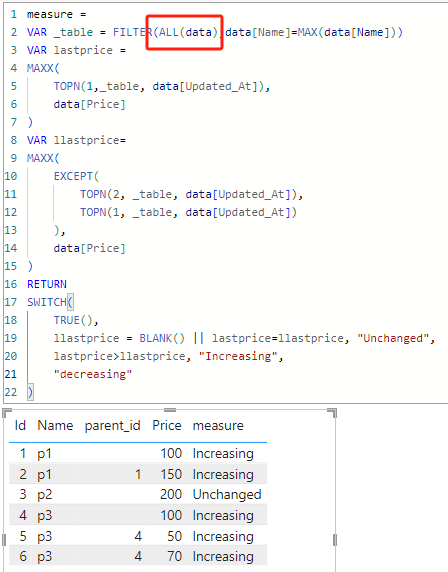Click the "Increasing" string on line 20

[238, 356]
